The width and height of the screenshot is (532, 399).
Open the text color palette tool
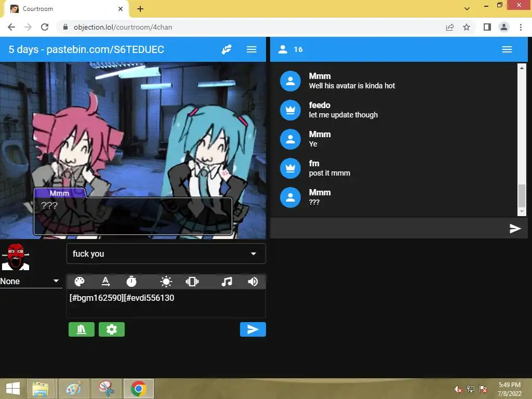(79, 282)
